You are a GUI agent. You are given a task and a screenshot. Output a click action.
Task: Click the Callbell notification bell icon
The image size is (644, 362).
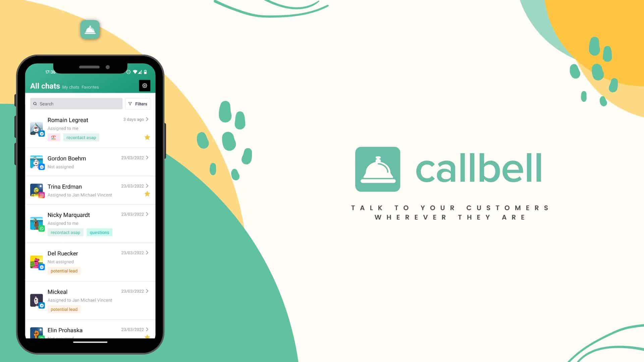click(90, 29)
